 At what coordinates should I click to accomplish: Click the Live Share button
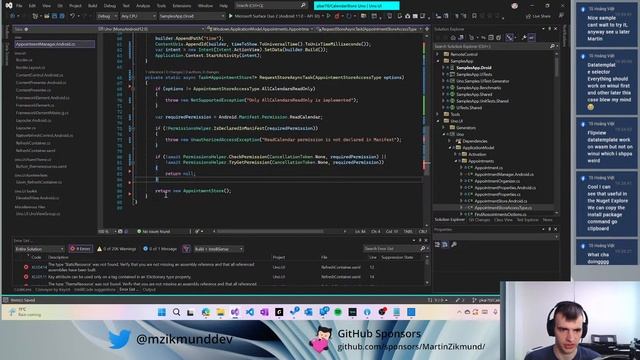tap(538, 16)
